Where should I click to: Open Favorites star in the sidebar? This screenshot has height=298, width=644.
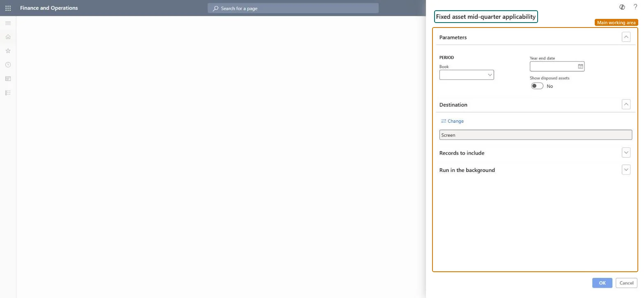click(8, 51)
